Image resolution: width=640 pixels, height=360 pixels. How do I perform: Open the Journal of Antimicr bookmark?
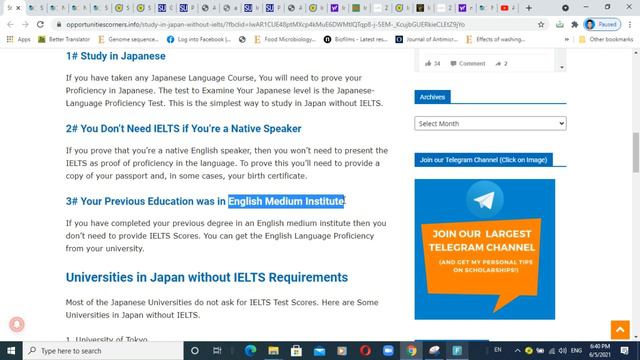(427, 39)
